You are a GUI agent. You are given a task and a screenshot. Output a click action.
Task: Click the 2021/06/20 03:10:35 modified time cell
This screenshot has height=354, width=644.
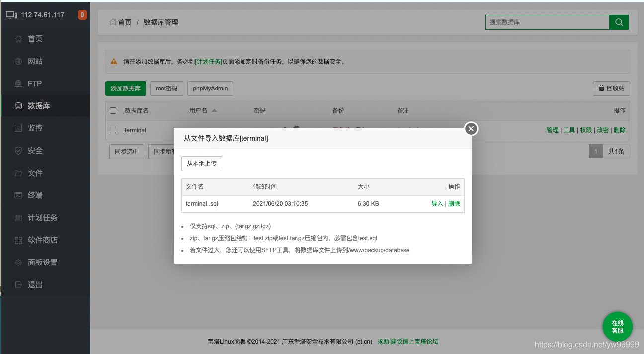[x=280, y=204]
